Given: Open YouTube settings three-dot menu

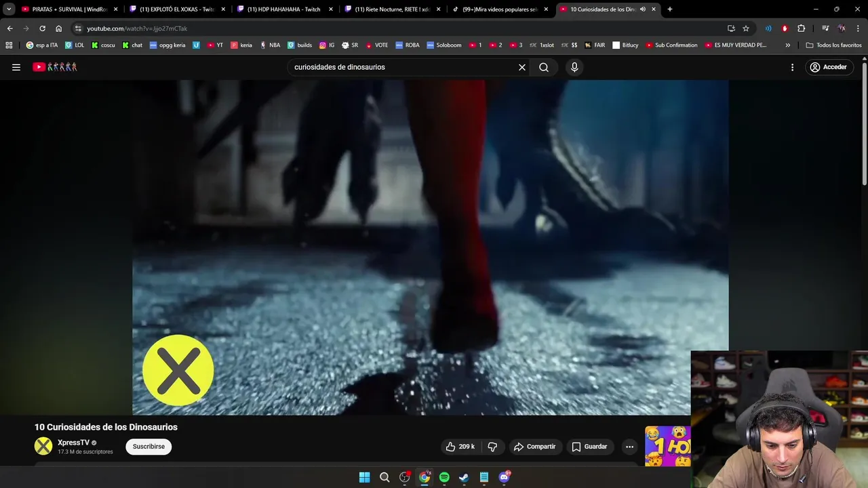Looking at the screenshot, I should (x=792, y=67).
